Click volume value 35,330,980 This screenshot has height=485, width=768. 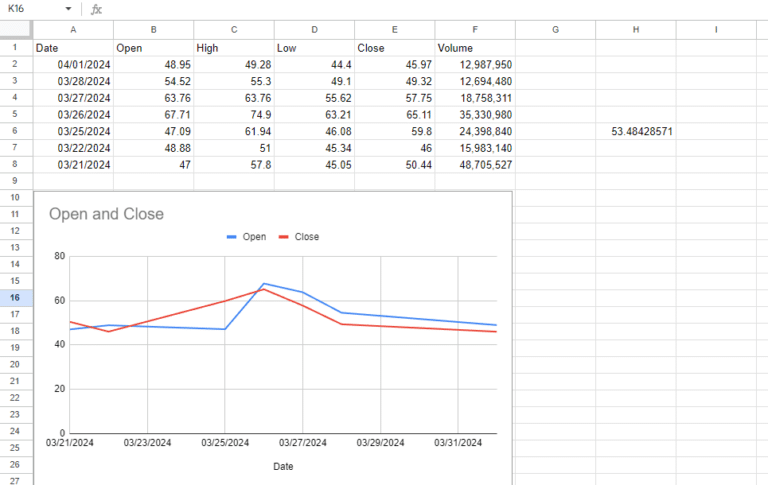[475, 115]
